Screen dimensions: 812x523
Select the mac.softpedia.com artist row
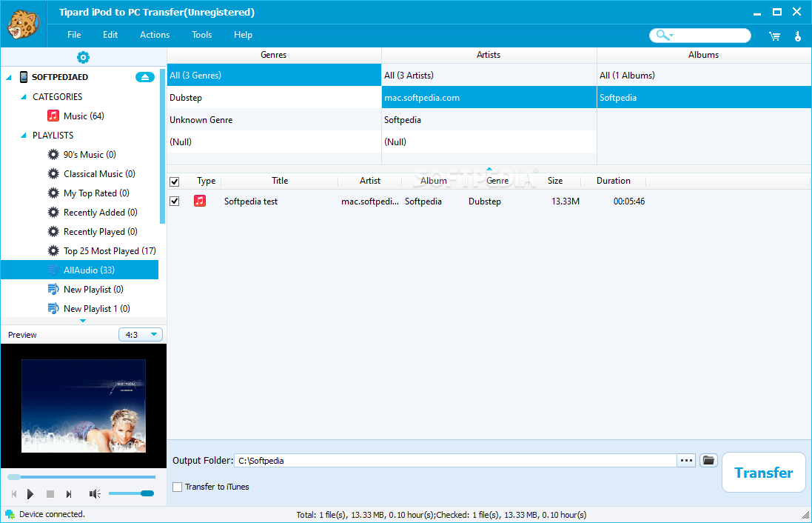489,98
